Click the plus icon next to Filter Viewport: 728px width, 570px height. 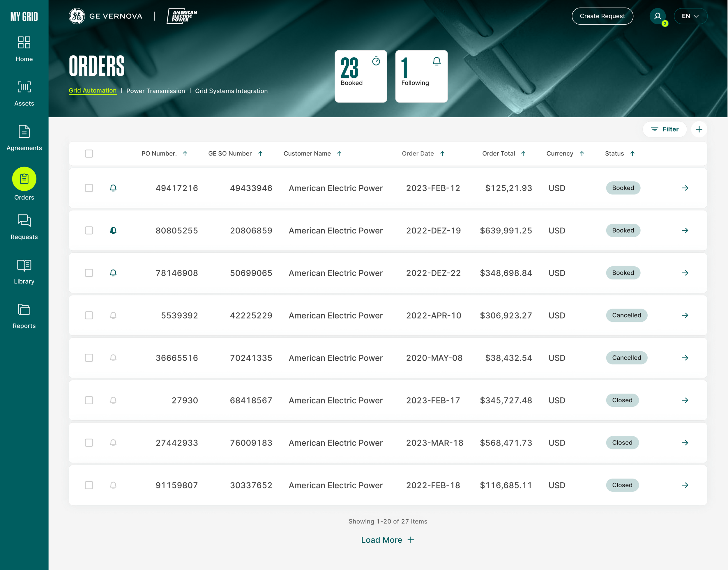tap(699, 129)
